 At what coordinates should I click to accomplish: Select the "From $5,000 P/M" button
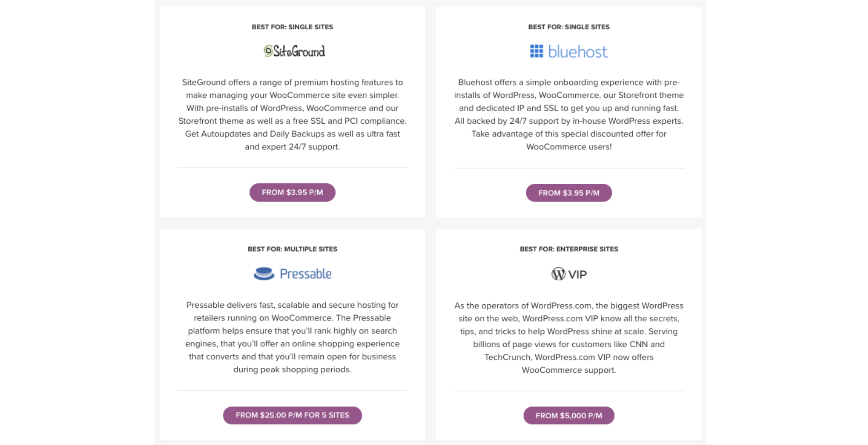[x=569, y=416]
